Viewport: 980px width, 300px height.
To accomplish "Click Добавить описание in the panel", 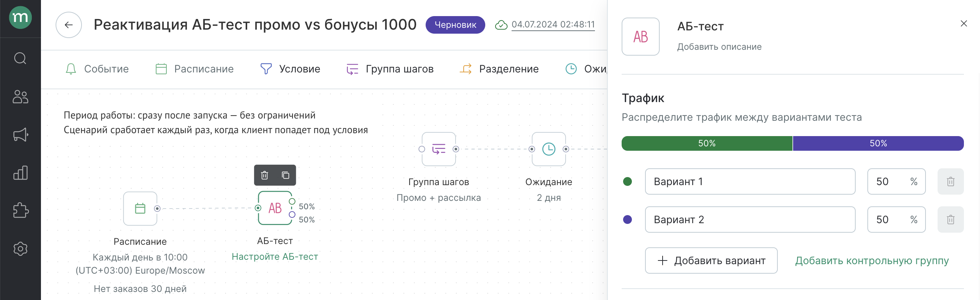I will point(719,47).
